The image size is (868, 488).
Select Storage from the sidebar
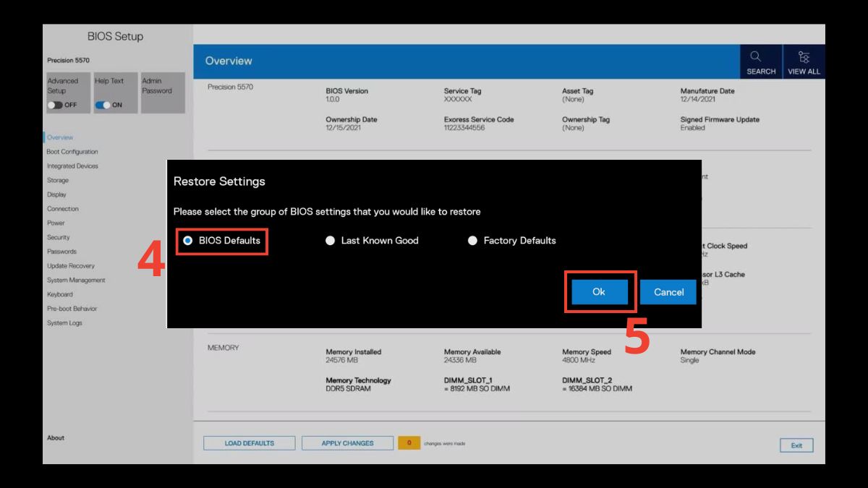[x=58, y=181]
